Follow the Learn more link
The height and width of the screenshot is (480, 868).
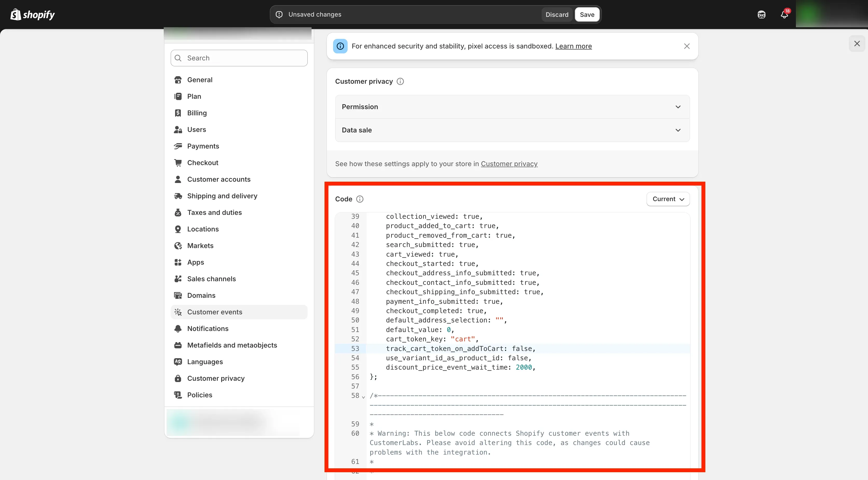tap(574, 46)
